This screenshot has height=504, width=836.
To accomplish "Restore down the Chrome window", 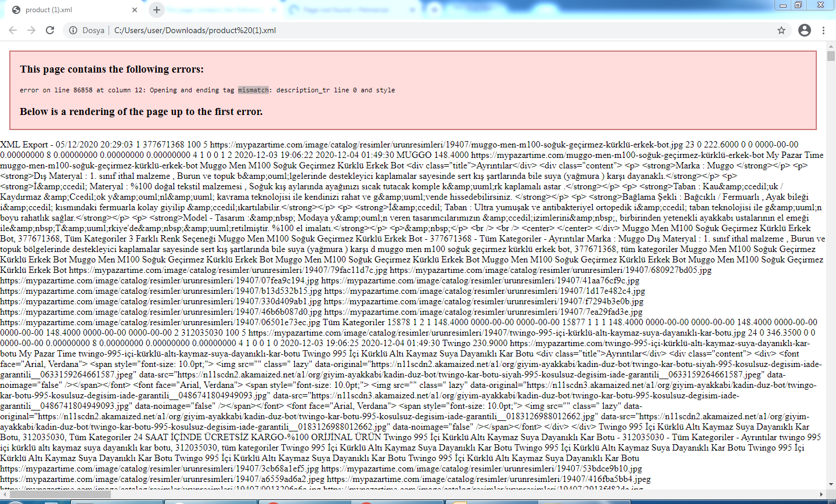I will click(799, 5).
